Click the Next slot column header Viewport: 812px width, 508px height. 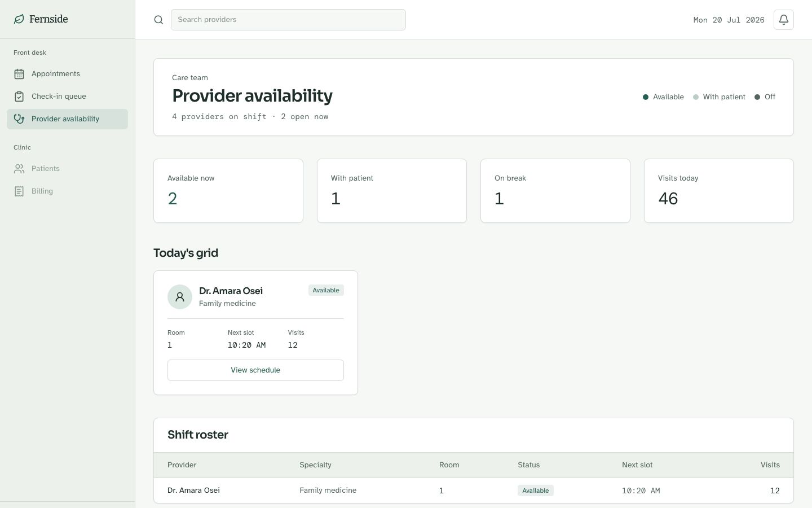click(637, 465)
